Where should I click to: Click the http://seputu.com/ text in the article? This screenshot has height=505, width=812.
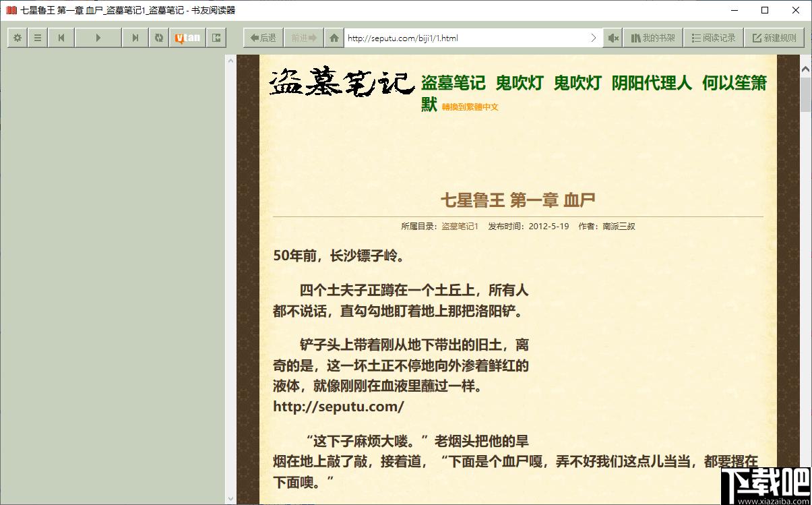tap(338, 407)
